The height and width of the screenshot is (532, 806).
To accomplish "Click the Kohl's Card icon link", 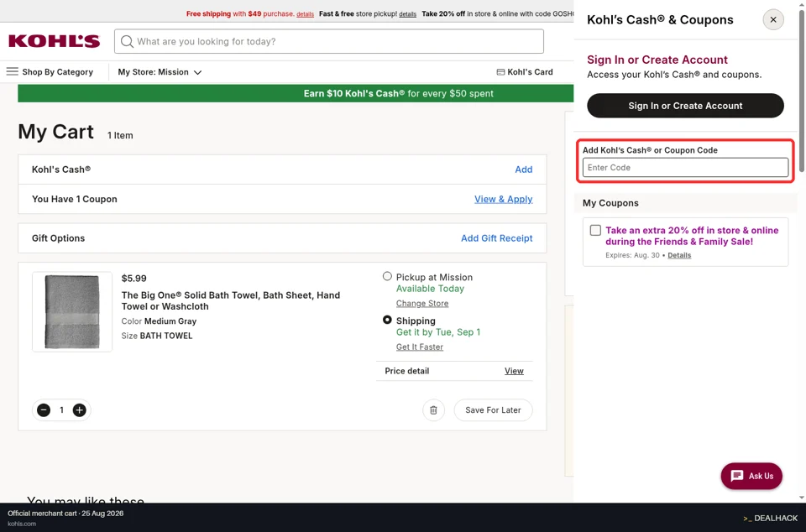I will pyautogui.click(x=525, y=72).
